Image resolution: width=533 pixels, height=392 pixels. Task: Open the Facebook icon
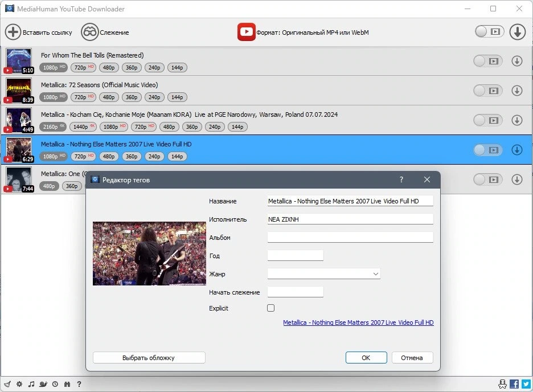click(514, 384)
